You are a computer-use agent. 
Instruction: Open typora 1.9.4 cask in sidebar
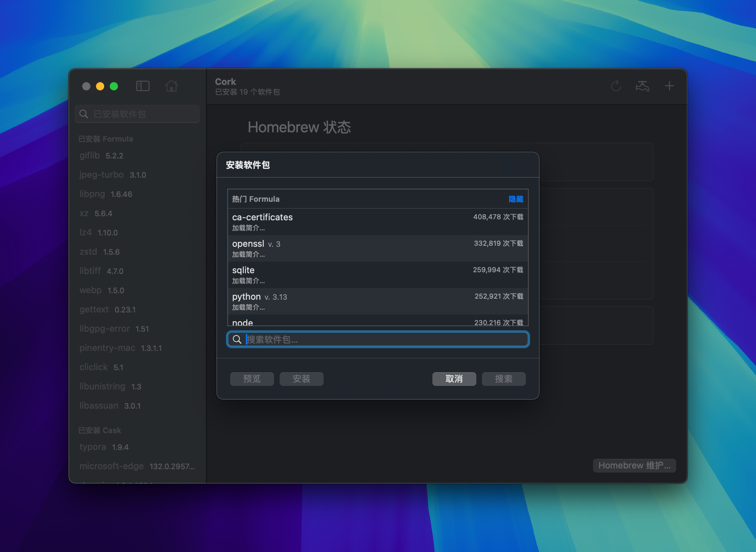(x=137, y=447)
